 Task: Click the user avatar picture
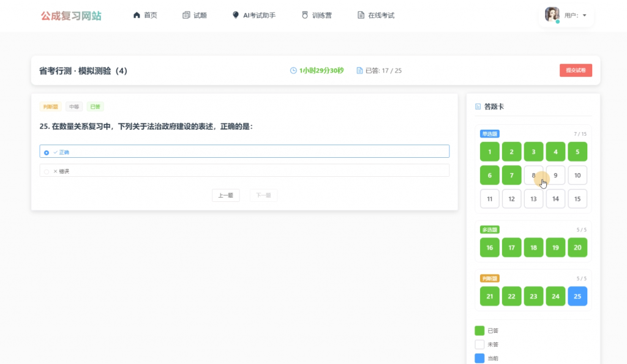552,15
